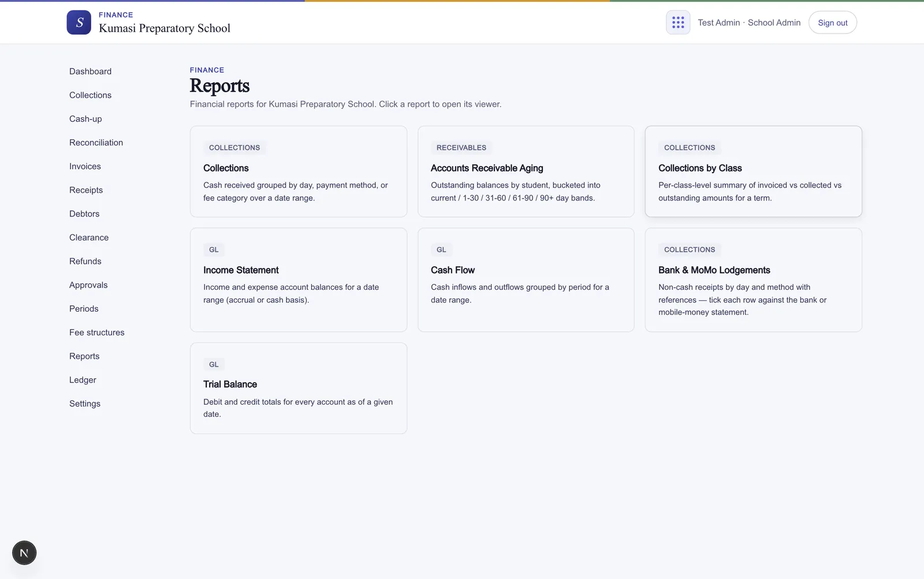Screen dimensions: 924x579
Task: Open Periods in the sidebar
Action: click(x=84, y=309)
